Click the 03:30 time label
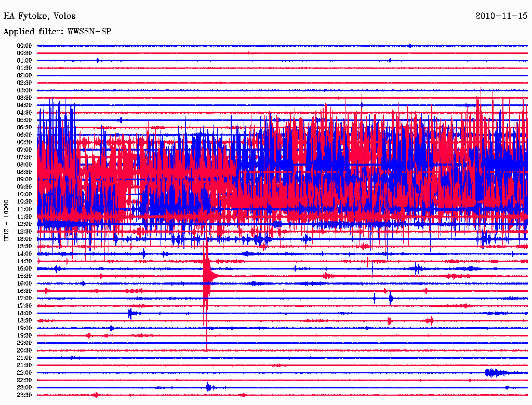The height and width of the screenshot is (405, 532). (x=24, y=98)
